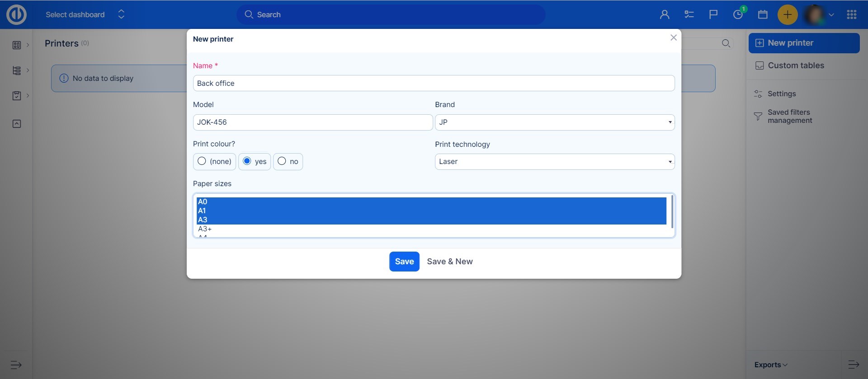Click the magnifier icon beside Printers list
This screenshot has height=379, width=868.
coord(726,43)
